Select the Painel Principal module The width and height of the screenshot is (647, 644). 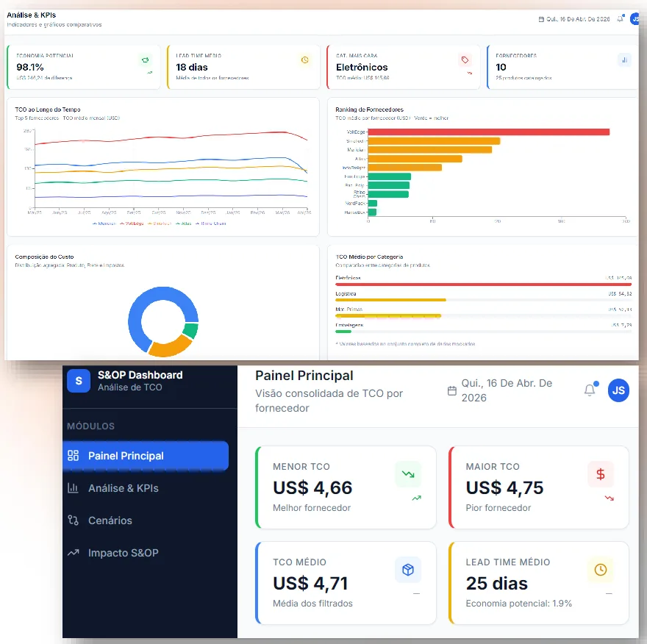point(146,456)
